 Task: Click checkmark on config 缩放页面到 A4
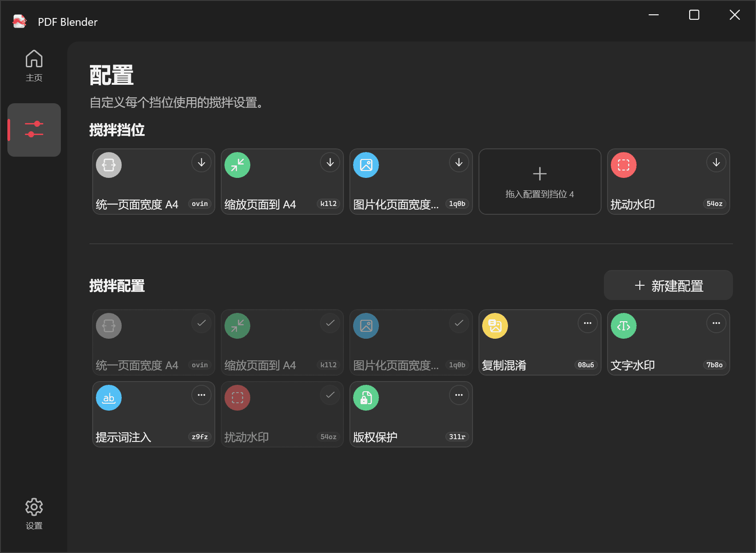click(x=330, y=323)
